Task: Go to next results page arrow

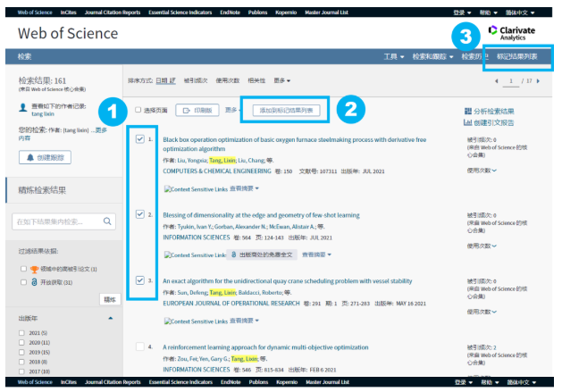Action: 538,81
